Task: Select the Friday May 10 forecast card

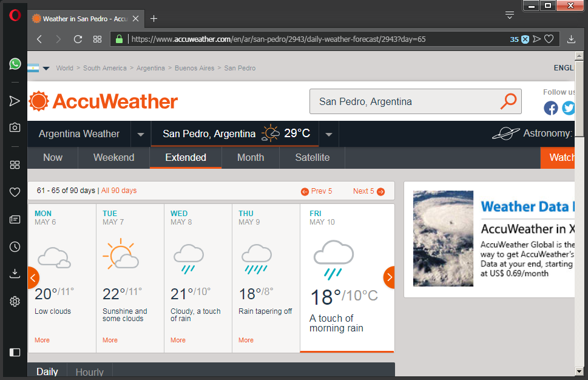Action: (x=347, y=278)
